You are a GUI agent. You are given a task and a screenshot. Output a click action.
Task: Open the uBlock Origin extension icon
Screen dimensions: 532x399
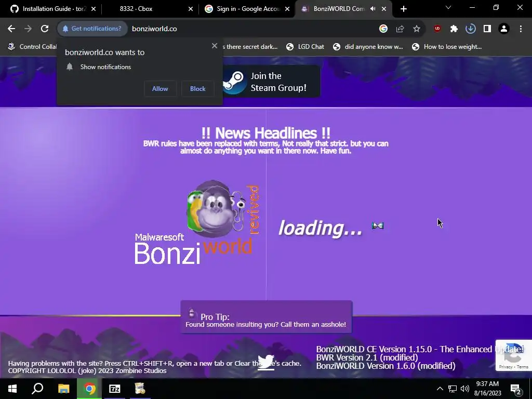click(437, 29)
